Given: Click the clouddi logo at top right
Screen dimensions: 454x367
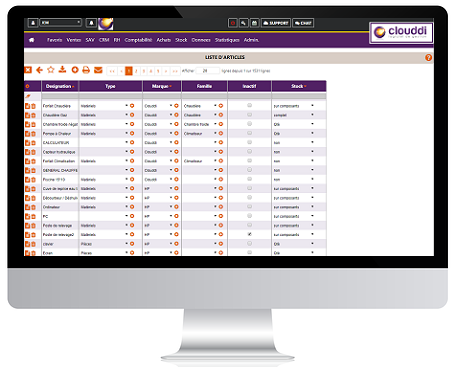Looking at the screenshot, I should [401, 33].
